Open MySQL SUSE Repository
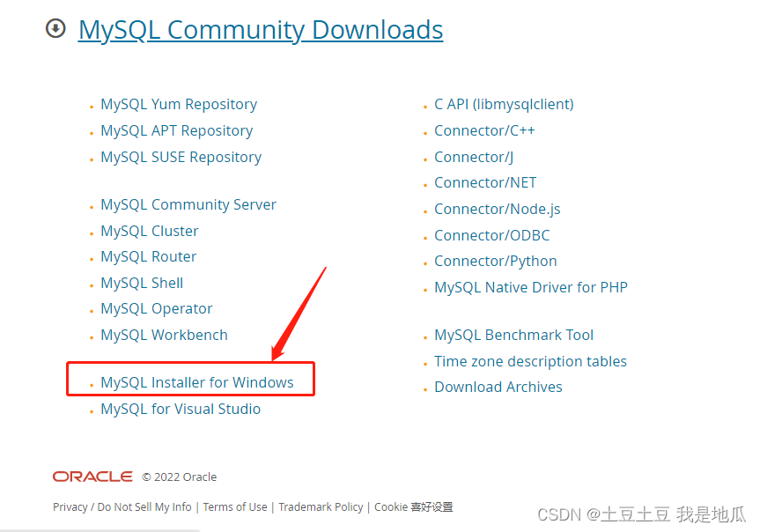The width and height of the screenshot is (760, 532). pyautogui.click(x=181, y=157)
